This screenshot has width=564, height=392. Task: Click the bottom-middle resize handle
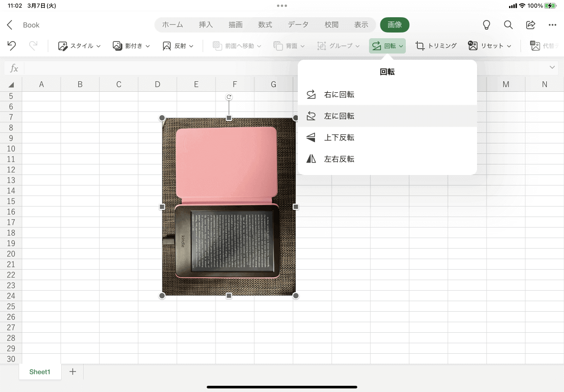point(229,295)
